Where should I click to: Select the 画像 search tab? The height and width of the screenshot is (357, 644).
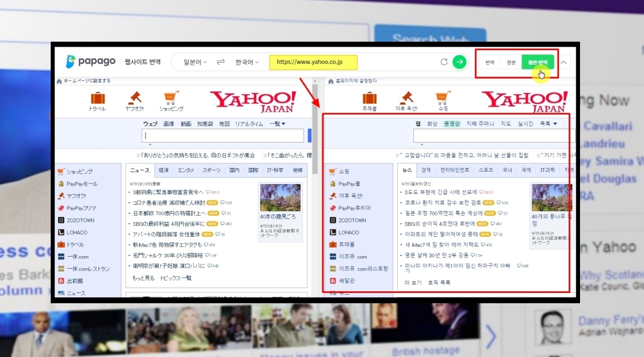(x=169, y=124)
